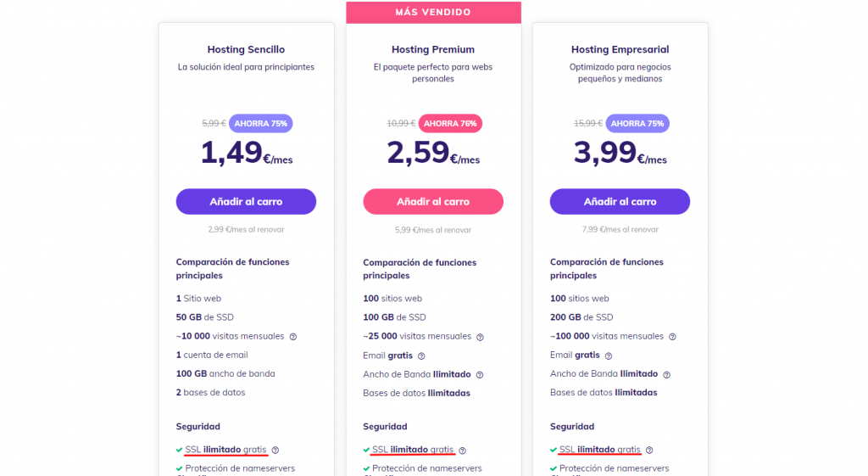Click the AHORRA 75% badge on Hosting Sencillo
Viewport: 868px width, 476px height.
[x=261, y=123]
